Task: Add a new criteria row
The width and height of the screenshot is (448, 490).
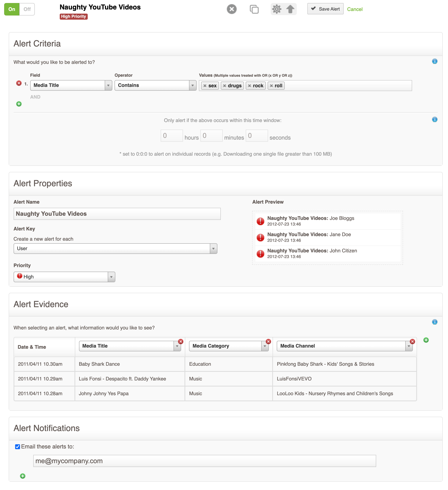Action: [x=19, y=104]
